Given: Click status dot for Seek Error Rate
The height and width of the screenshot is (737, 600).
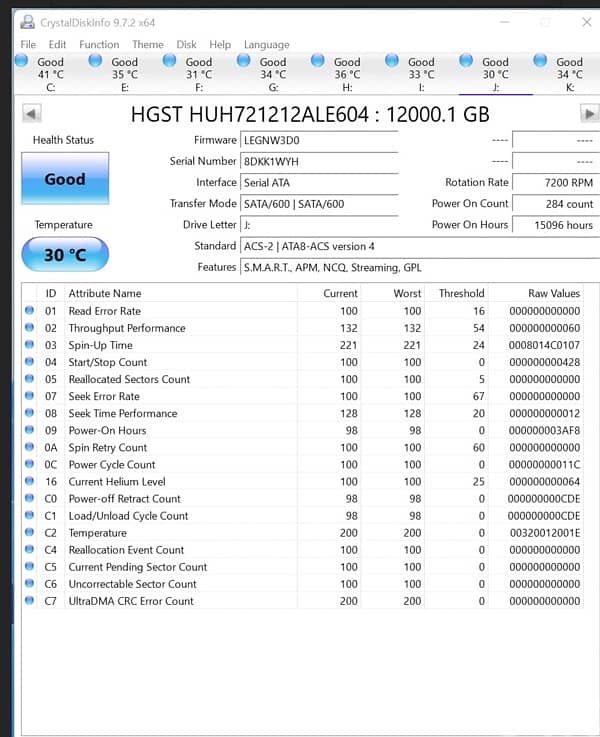Looking at the screenshot, I should 29,395.
